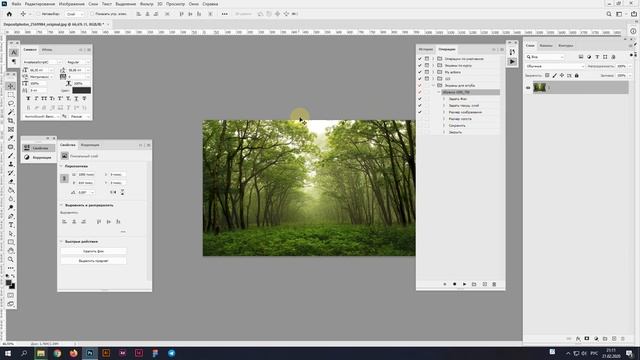Toggle Показать упр. элем. checkbox

[x=92, y=14]
